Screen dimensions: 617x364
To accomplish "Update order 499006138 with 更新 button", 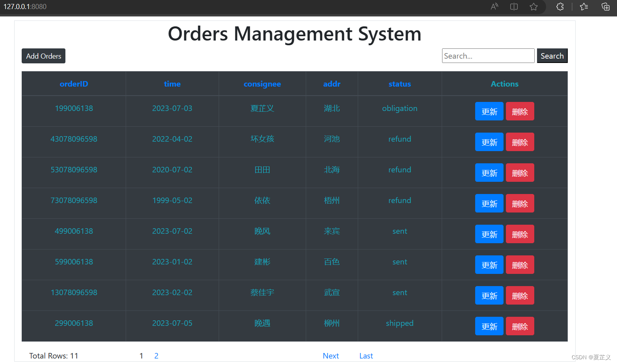I will (489, 234).
